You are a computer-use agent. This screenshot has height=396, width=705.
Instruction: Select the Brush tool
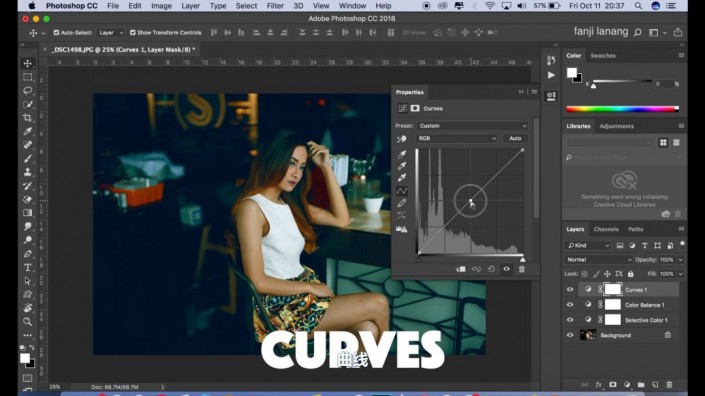(28, 158)
